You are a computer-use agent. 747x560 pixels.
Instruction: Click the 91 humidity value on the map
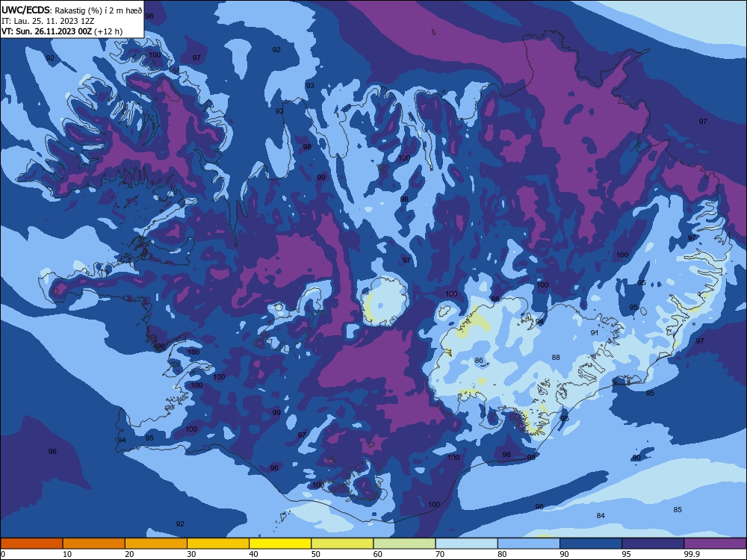point(594,332)
